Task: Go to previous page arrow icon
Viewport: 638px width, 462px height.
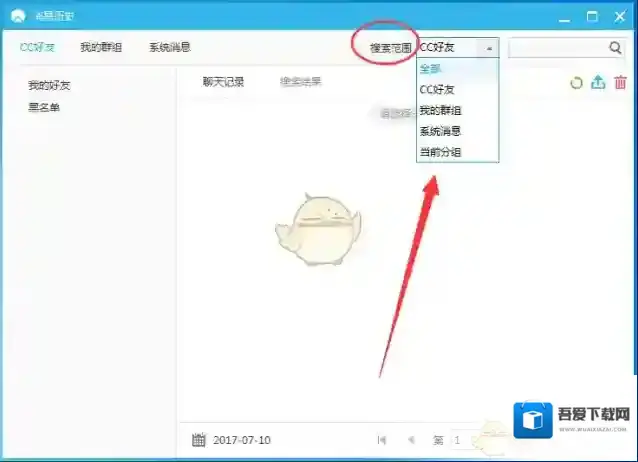Action: 411,440
